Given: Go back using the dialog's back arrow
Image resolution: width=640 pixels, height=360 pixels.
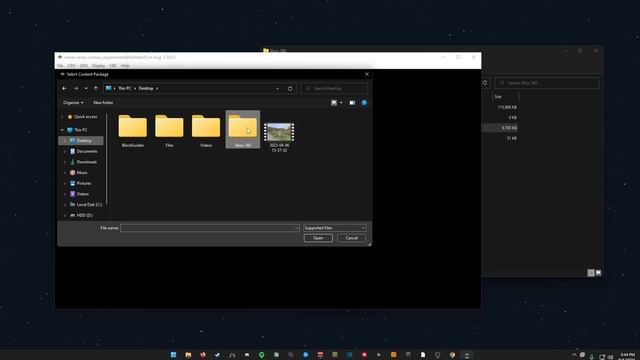Looking at the screenshot, I should coord(64,88).
